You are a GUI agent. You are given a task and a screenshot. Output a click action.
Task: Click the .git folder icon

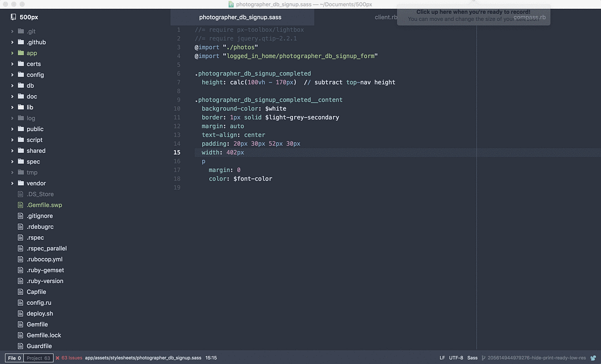(x=21, y=31)
